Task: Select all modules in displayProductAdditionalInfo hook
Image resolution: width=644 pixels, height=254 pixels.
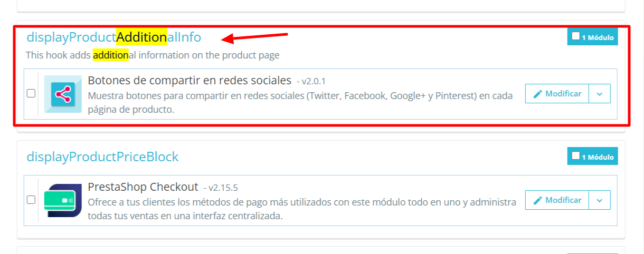Action: pyautogui.click(x=576, y=37)
